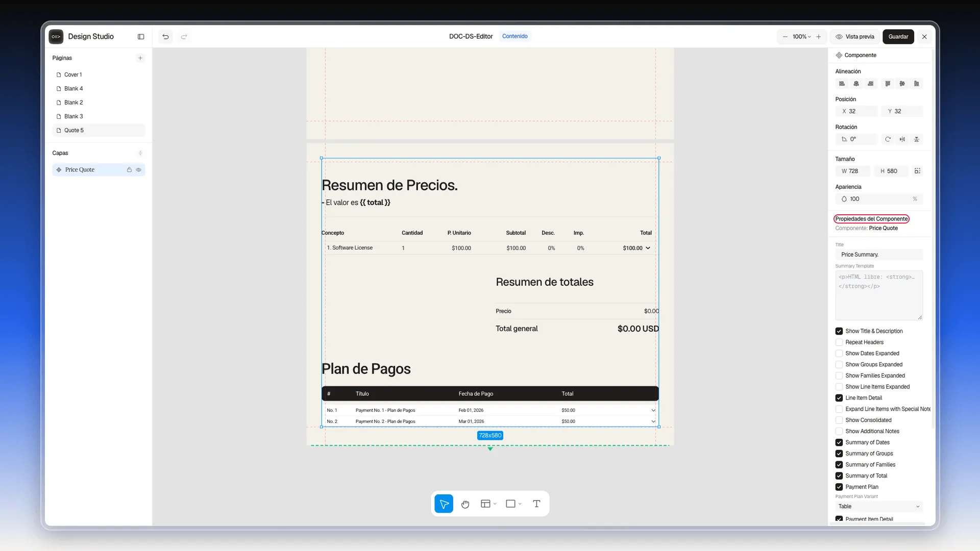Open the Blank 4 page
The height and width of the screenshot is (551, 980).
point(99,89)
